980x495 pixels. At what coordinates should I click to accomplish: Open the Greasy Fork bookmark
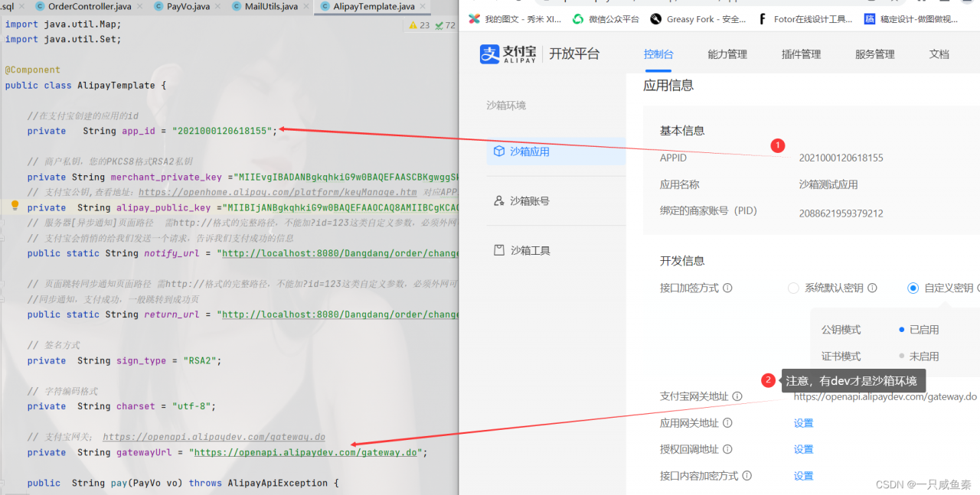[x=698, y=19]
